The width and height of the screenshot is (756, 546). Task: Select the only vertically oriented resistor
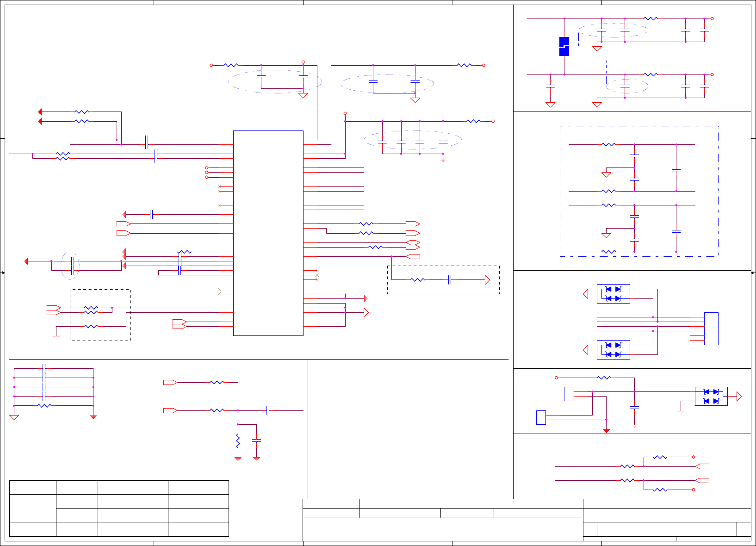(x=238, y=441)
